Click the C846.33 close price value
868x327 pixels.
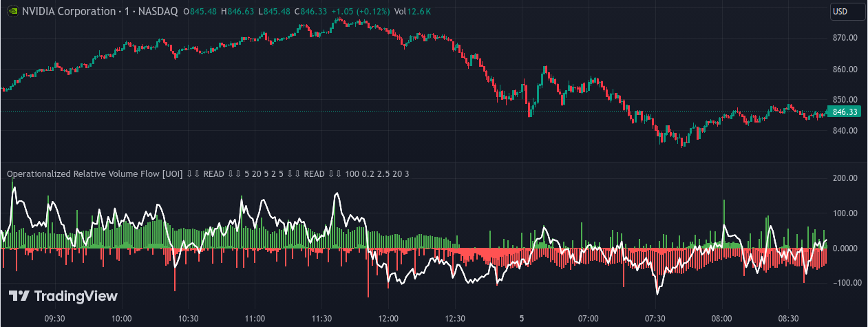point(311,12)
